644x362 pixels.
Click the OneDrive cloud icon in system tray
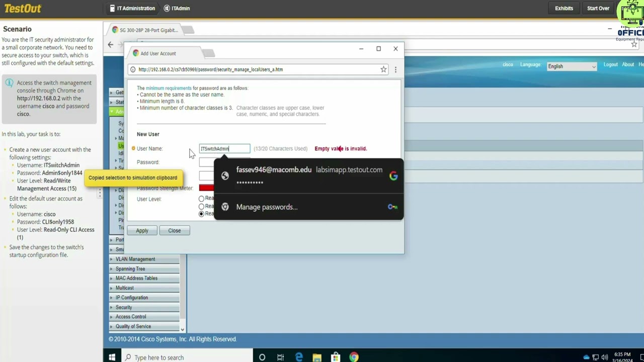(x=586, y=357)
